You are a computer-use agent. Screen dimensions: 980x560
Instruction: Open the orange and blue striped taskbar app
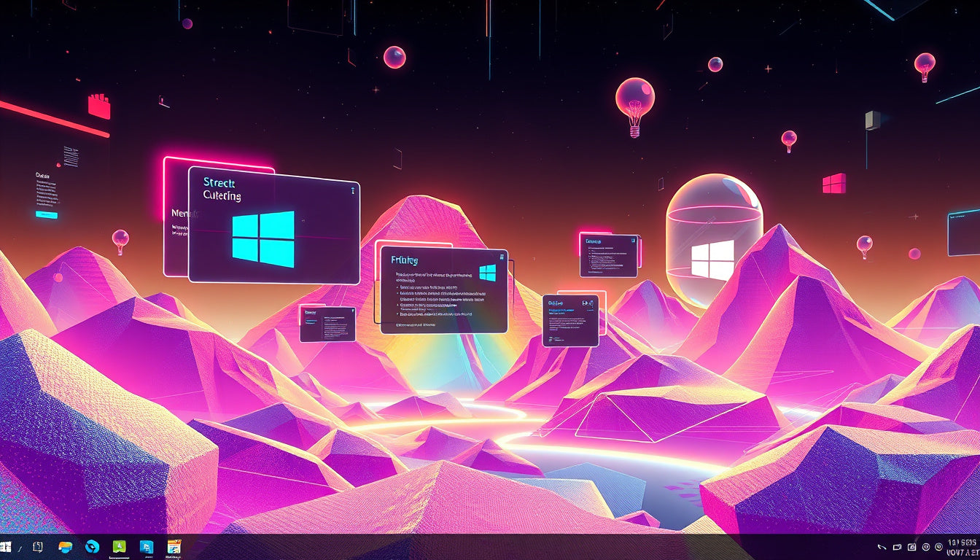66,547
